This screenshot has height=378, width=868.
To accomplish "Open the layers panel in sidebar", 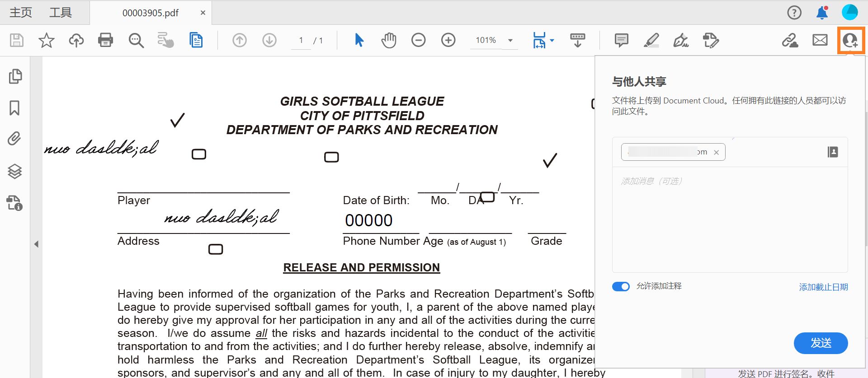I will pos(15,171).
